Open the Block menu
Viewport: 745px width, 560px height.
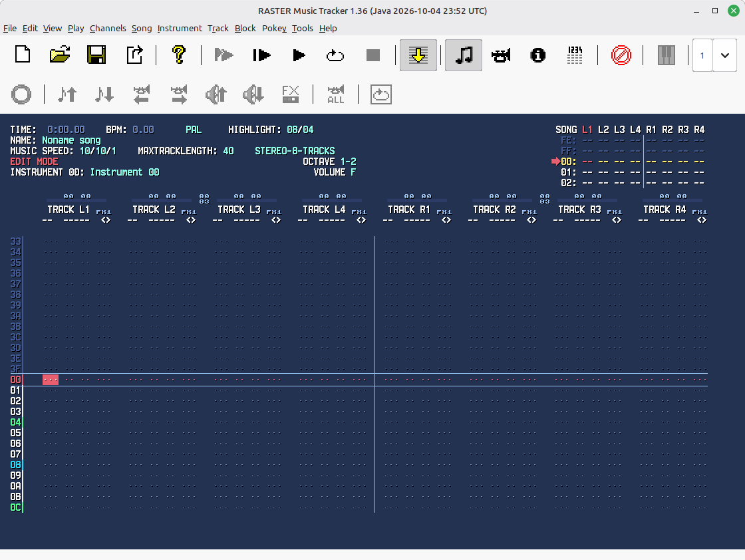tap(245, 28)
